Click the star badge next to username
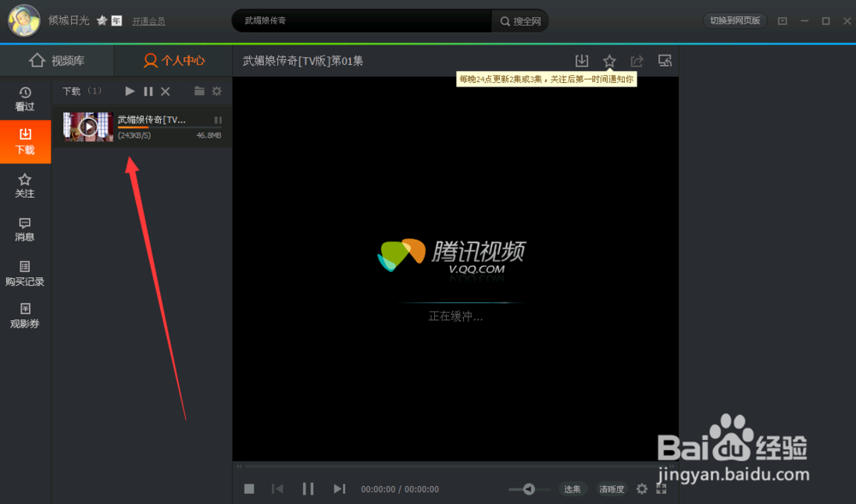This screenshot has height=504, width=856. tap(102, 21)
